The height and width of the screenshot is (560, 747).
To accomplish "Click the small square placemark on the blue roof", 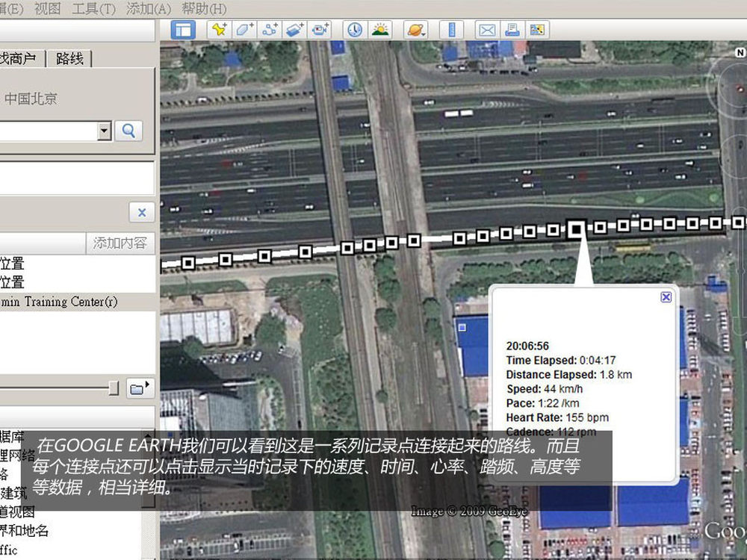I will coord(462,328).
